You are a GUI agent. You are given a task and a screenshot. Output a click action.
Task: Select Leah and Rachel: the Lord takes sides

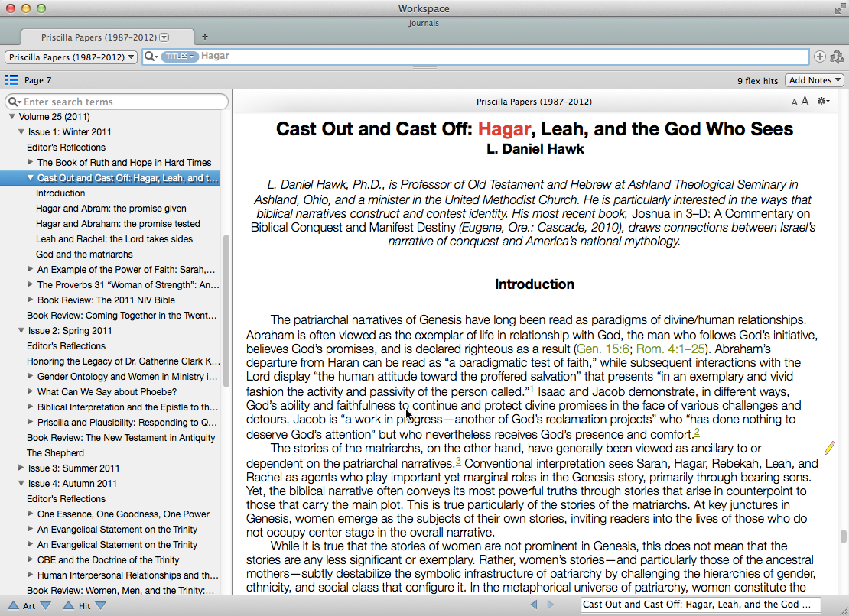(114, 238)
